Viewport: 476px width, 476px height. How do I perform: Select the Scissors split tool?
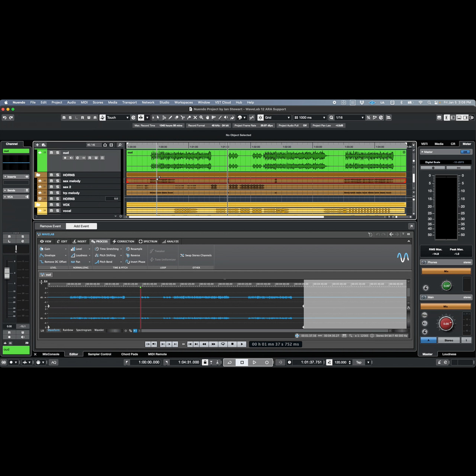[183, 118]
